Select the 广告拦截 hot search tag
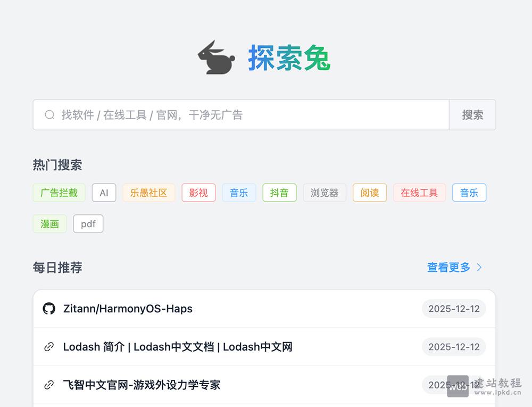The width and height of the screenshot is (532, 407). 59,193
